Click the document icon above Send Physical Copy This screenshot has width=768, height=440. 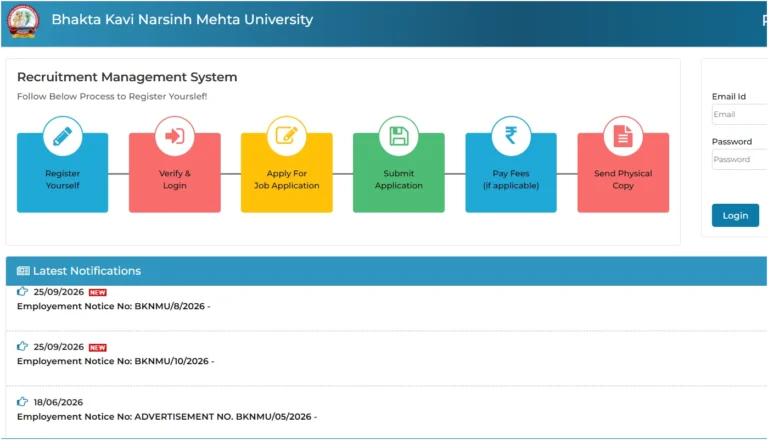623,136
